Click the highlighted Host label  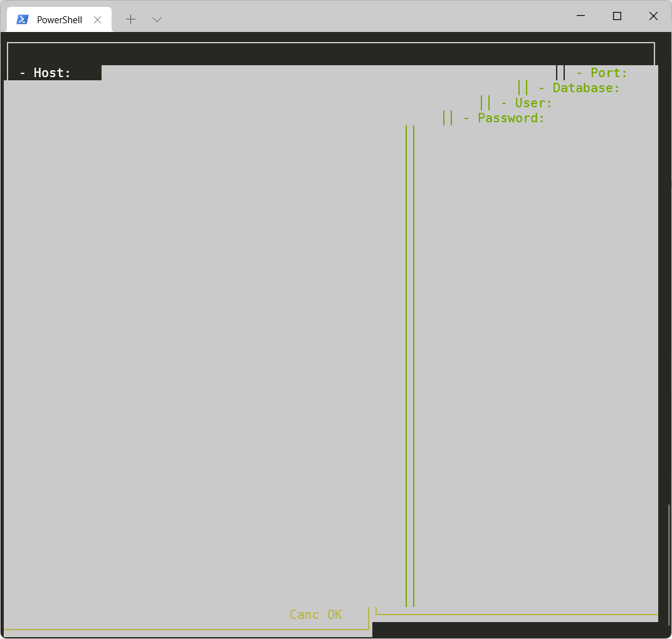(x=44, y=72)
